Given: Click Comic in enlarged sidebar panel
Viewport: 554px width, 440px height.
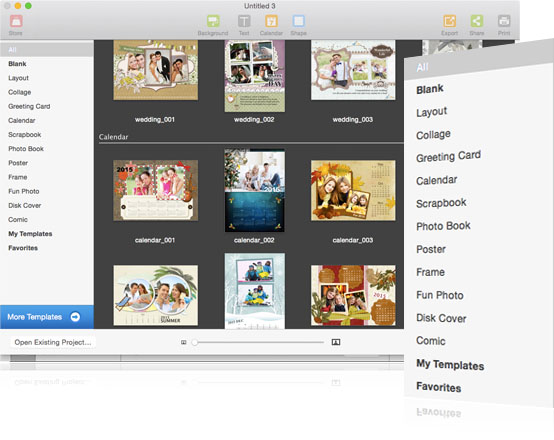Looking at the screenshot, I should (431, 341).
